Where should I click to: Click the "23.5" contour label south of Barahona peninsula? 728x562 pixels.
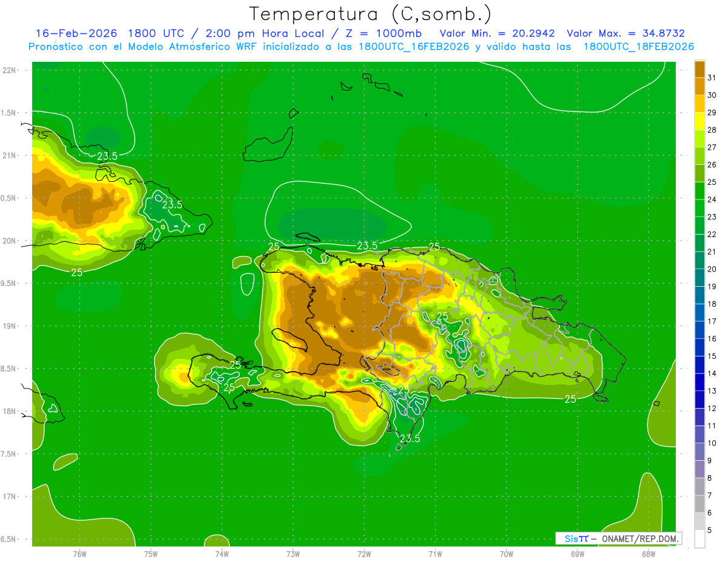409,438
